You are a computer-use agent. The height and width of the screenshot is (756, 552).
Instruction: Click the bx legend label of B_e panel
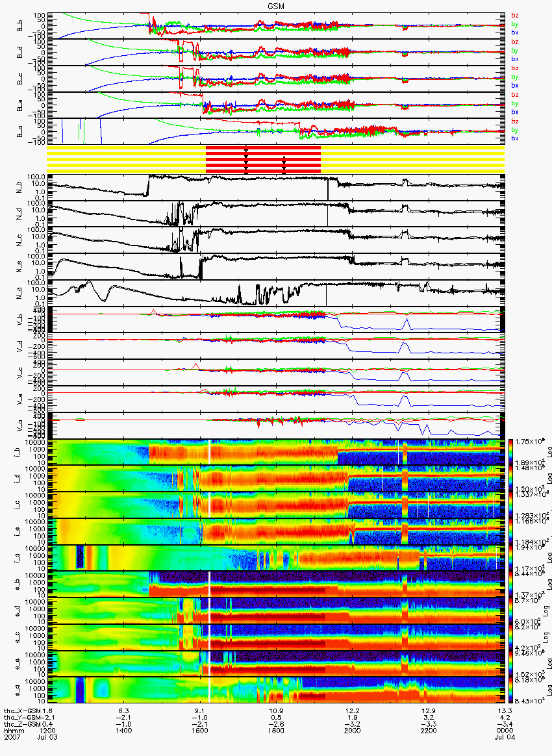(x=515, y=112)
